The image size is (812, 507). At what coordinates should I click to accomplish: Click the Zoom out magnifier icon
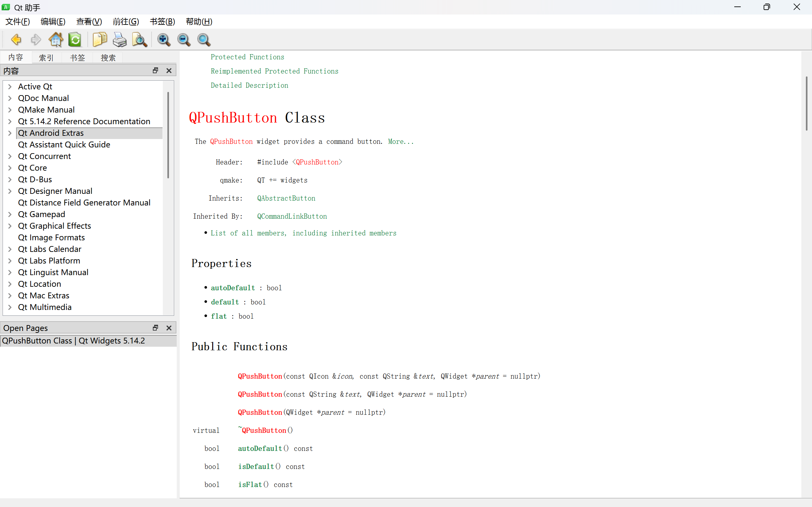click(184, 40)
